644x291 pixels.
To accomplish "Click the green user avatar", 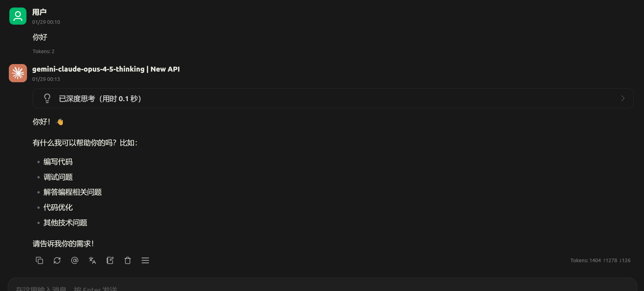I will (x=18, y=16).
